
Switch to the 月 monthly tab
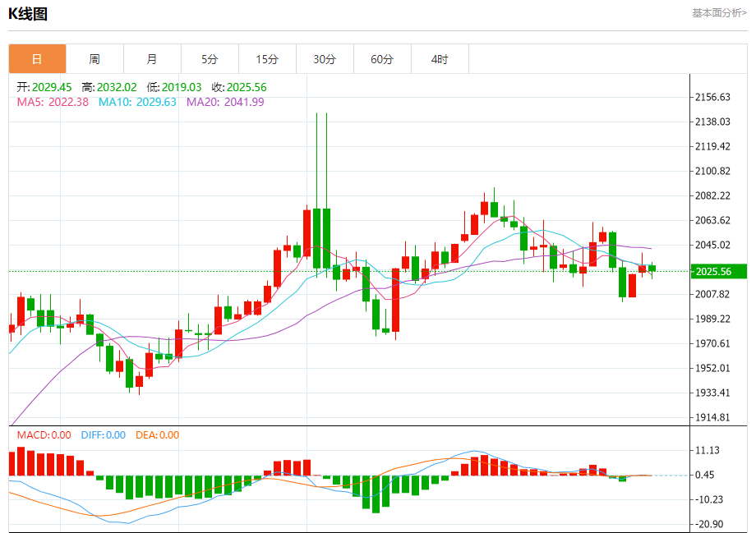click(x=152, y=59)
